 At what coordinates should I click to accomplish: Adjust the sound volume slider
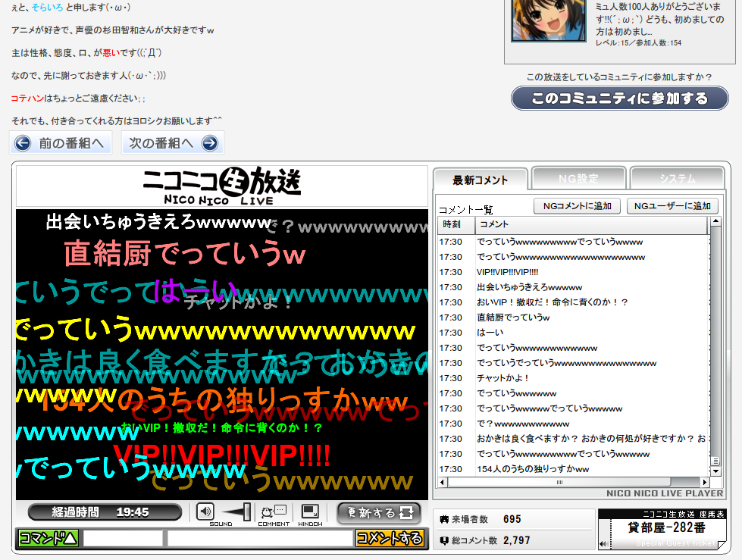point(236,512)
